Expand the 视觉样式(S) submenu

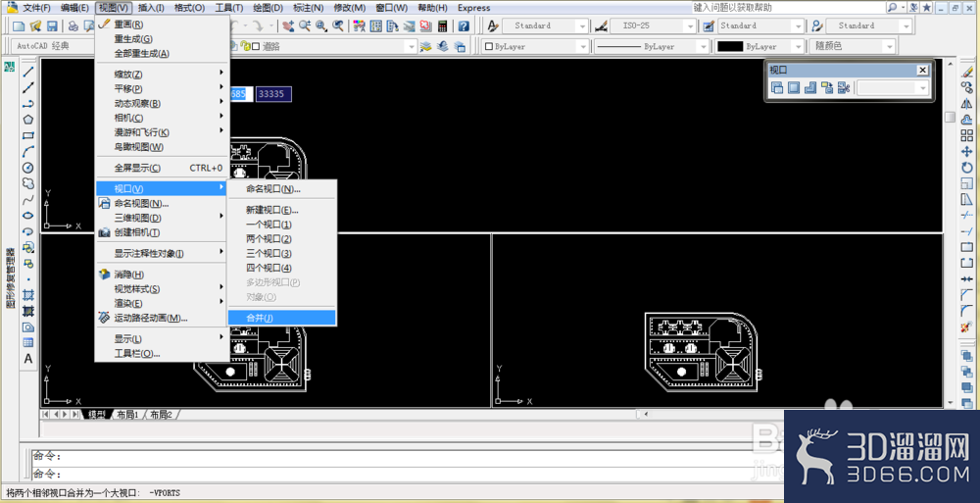coord(163,288)
